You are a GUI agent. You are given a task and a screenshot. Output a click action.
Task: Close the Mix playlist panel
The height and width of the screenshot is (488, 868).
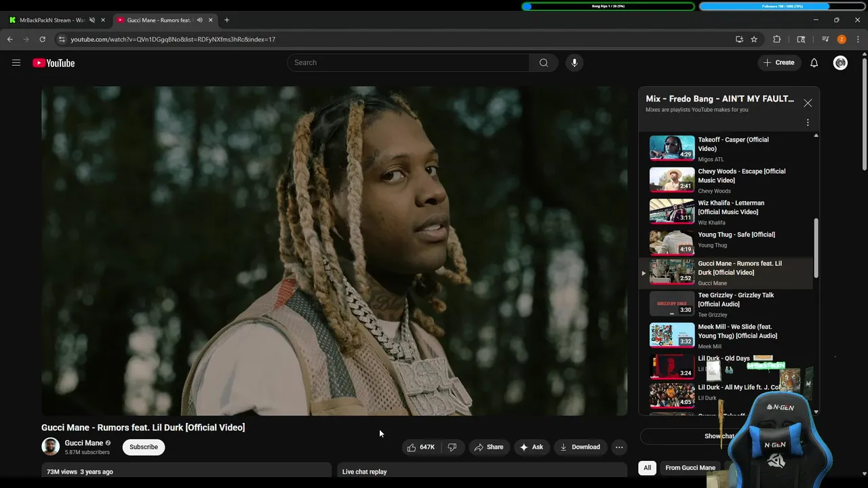tap(808, 103)
